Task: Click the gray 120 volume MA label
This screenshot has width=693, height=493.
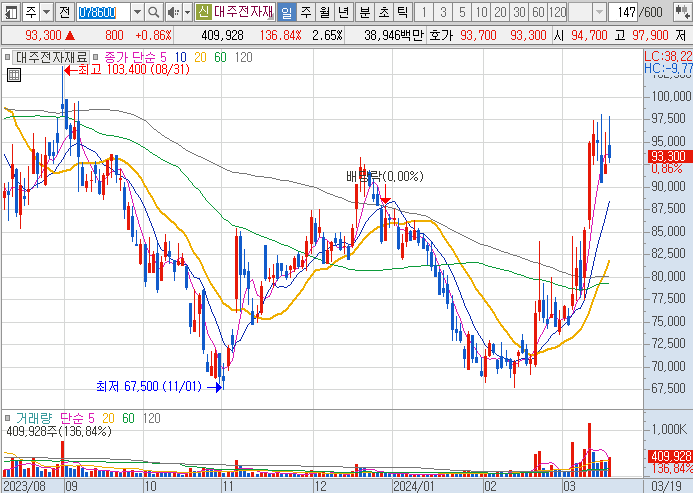Action: coord(152,418)
